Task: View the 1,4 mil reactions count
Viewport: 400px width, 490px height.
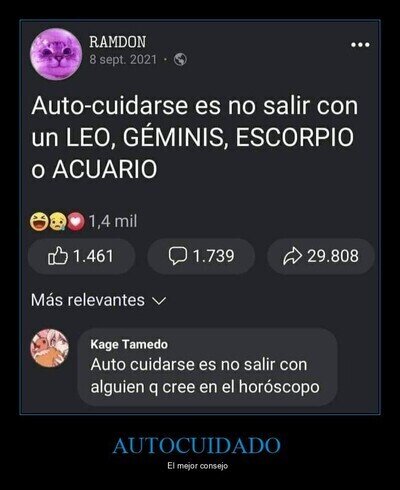Action: coord(113,221)
